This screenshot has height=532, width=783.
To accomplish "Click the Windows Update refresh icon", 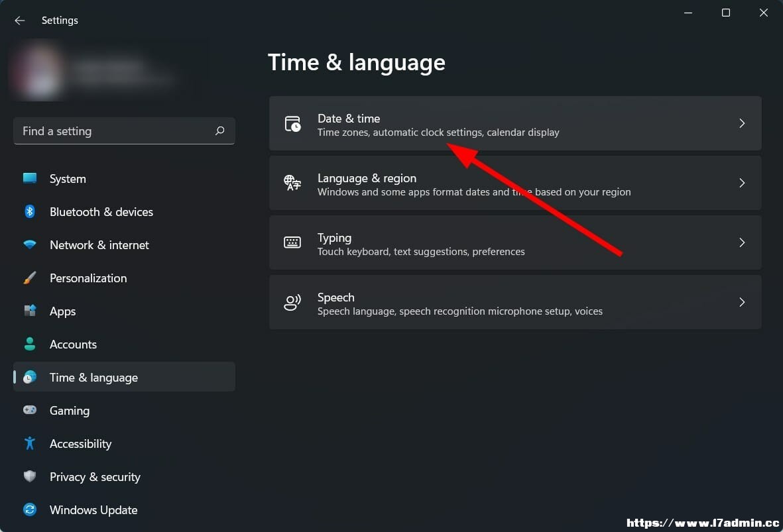I will tap(29, 509).
